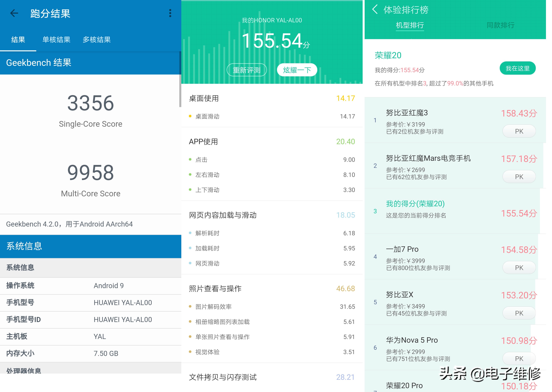Tap the 我的HONOR YAL-AL00 device label
Screen dimensions: 552x392
pyautogui.click(x=272, y=20)
